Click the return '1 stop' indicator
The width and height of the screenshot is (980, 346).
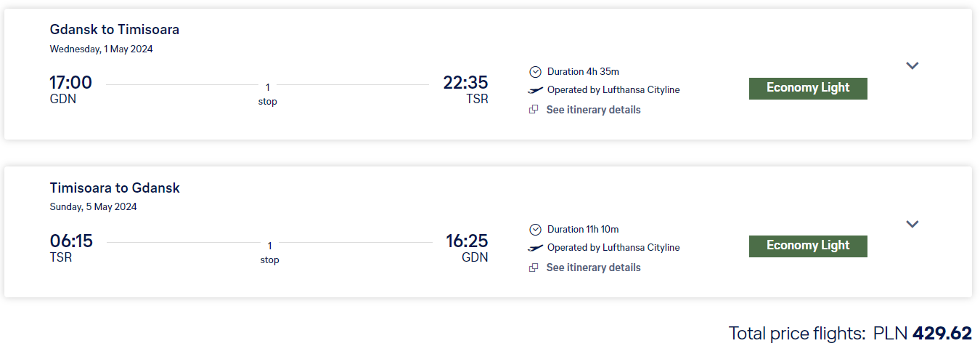269,252
